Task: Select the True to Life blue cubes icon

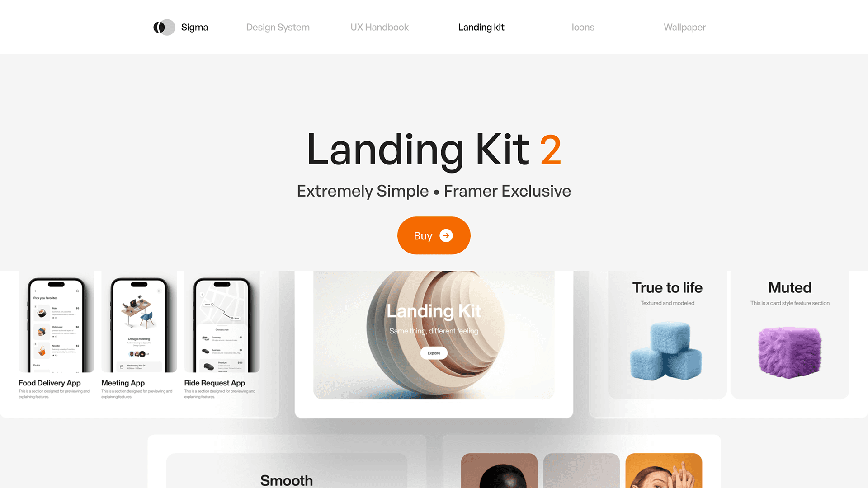Action: click(668, 352)
